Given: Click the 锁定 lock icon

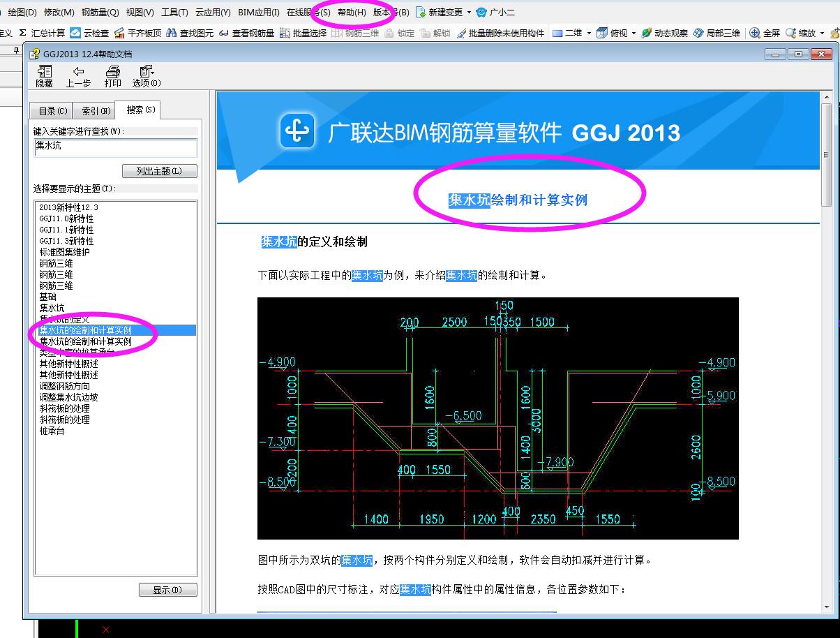Looking at the screenshot, I should (389, 33).
